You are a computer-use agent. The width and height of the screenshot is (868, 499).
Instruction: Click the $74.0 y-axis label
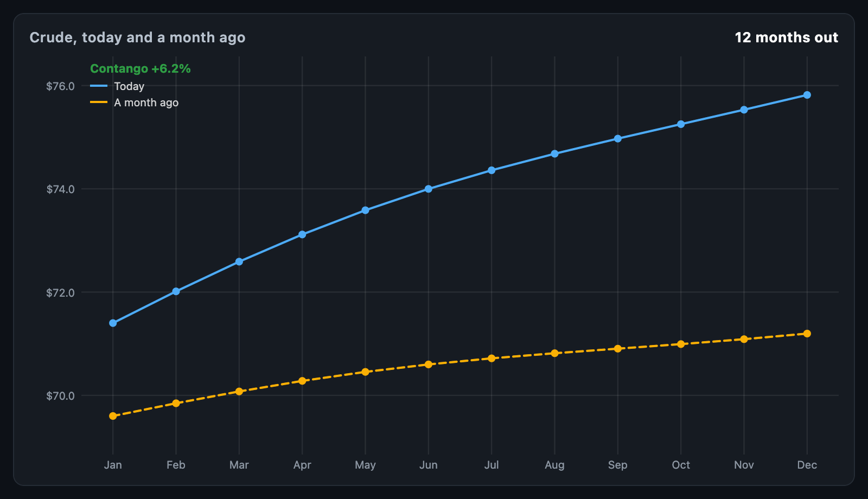tap(61, 189)
